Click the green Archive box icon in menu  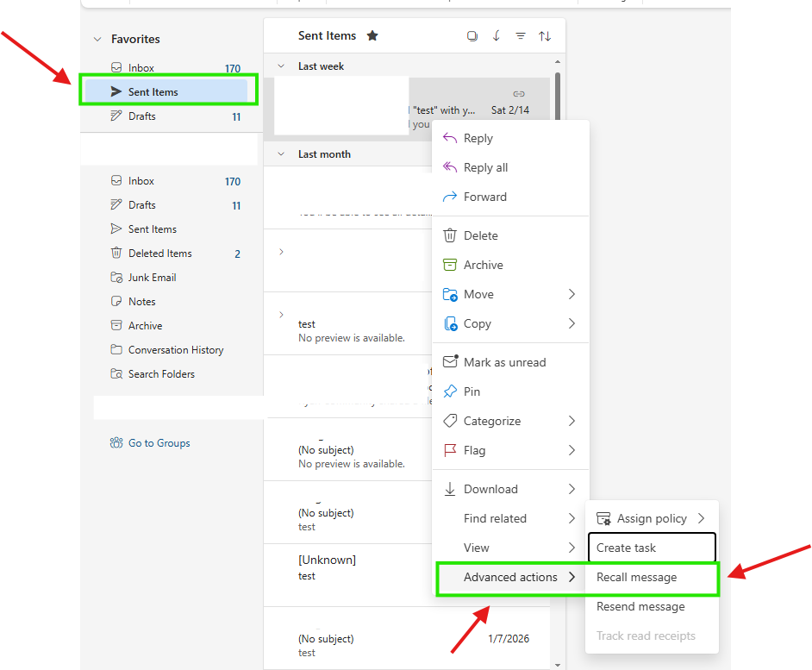click(450, 266)
